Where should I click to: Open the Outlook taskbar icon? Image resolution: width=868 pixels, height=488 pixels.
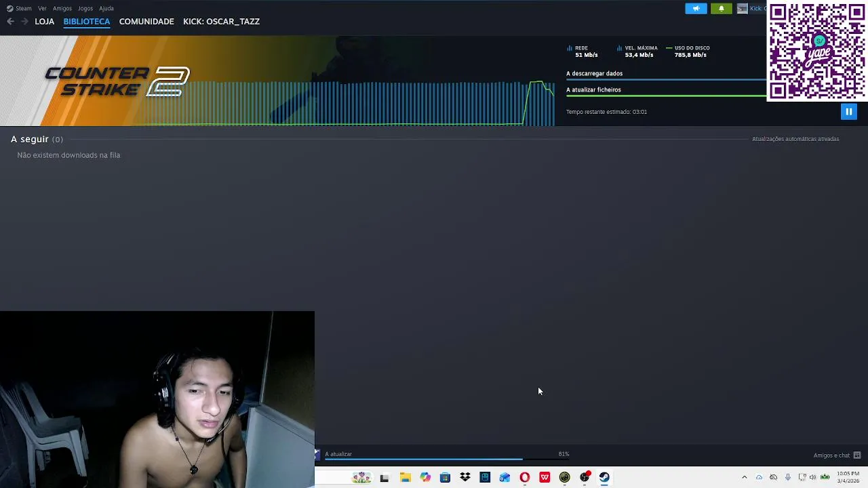coord(505,477)
